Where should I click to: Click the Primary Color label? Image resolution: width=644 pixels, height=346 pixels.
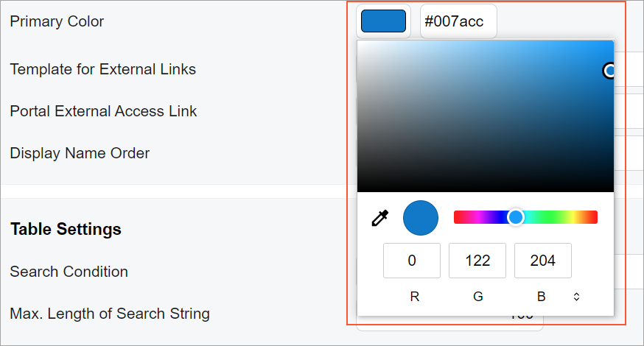coord(57,21)
